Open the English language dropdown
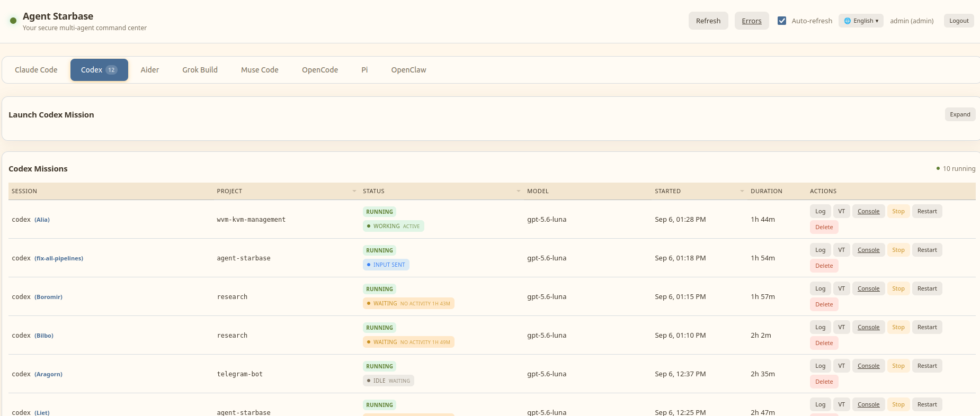980x416 pixels. pos(861,21)
